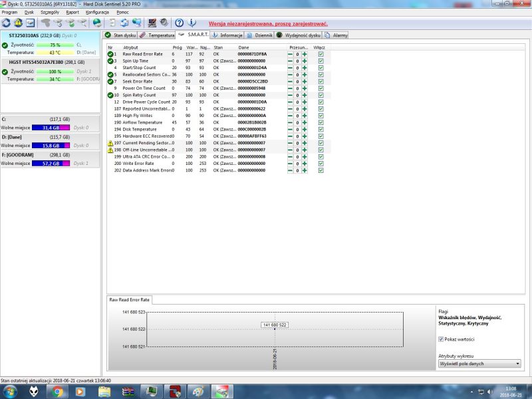The height and width of the screenshot is (399, 532).
Task: Click the C: free space bar 31,4 GB
Action: click(51, 128)
